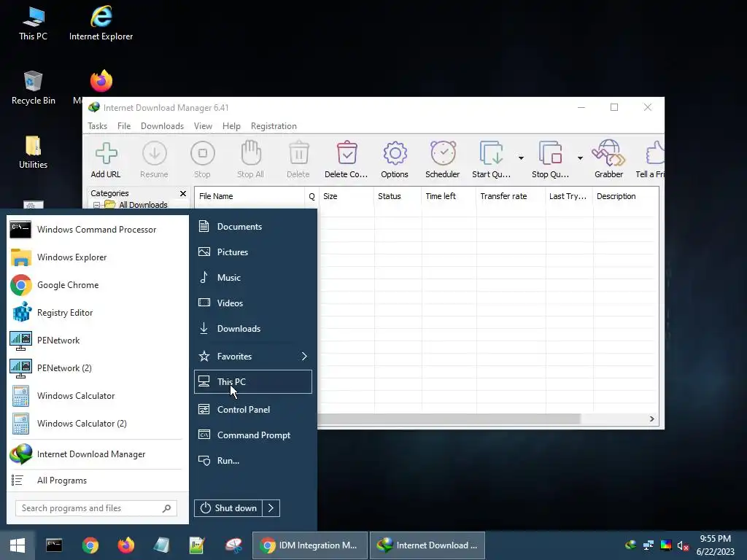
Task: Click the Windows Start button
Action: (x=18, y=545)
